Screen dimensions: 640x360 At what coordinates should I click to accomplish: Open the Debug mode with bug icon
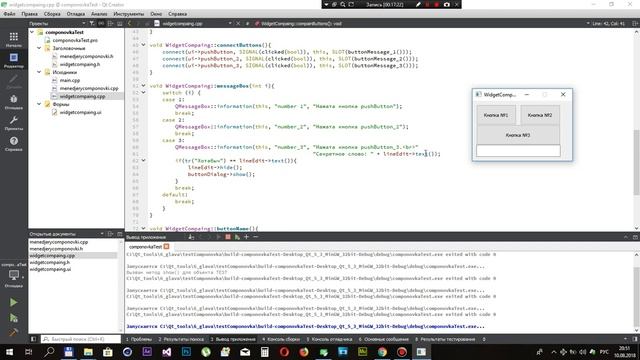13,102
